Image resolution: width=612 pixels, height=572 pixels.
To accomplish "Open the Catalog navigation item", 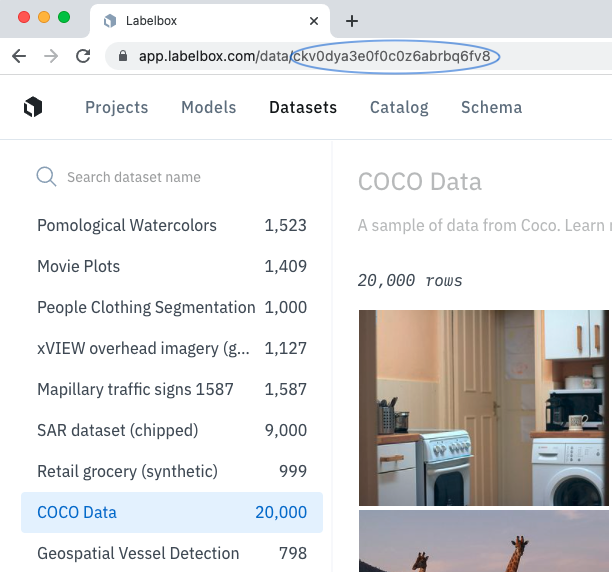I will click(x=399, y=108).
